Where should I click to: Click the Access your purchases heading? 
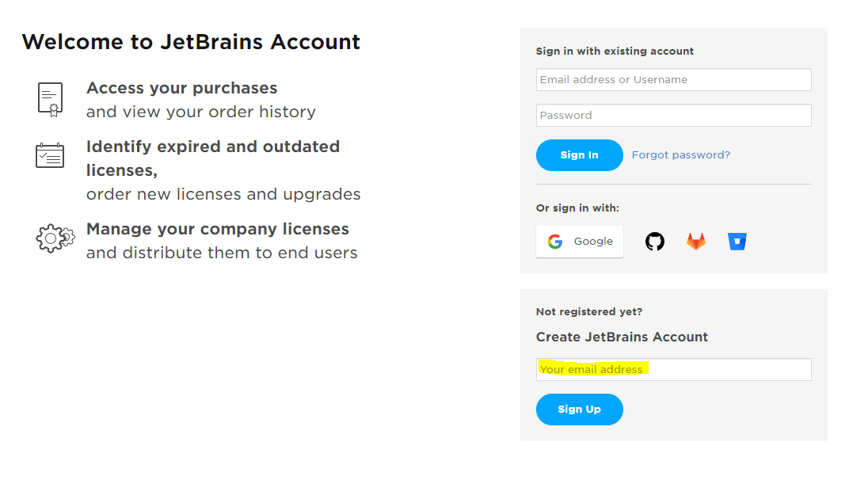point(181,88)
